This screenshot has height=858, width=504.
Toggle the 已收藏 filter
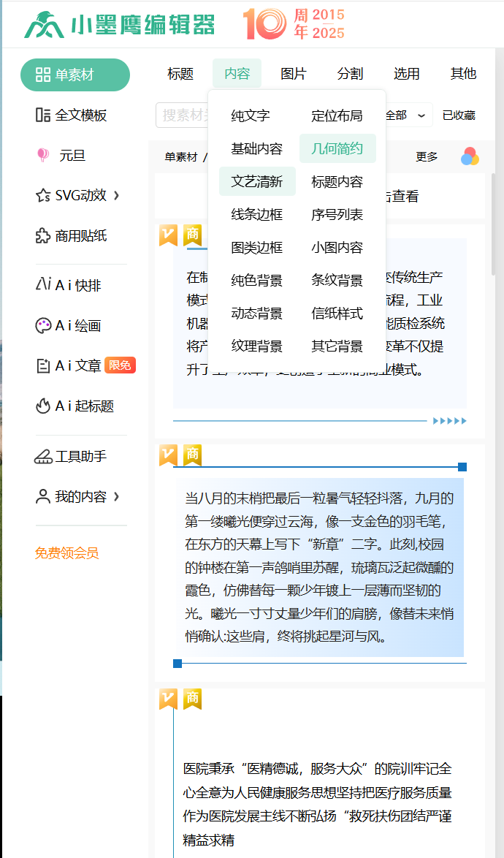pos(459,115)
